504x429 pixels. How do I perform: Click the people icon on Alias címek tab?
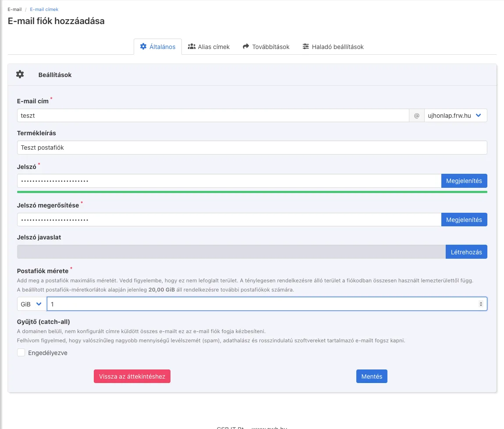[192, 46]
